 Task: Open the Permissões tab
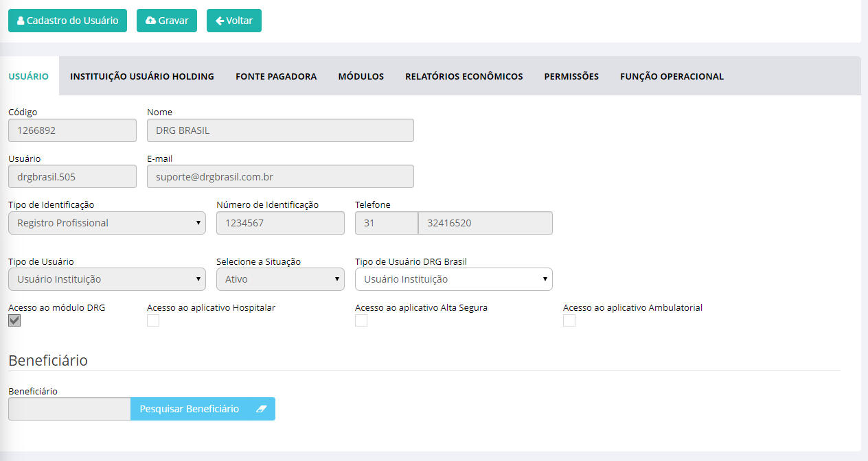point(571,76)
